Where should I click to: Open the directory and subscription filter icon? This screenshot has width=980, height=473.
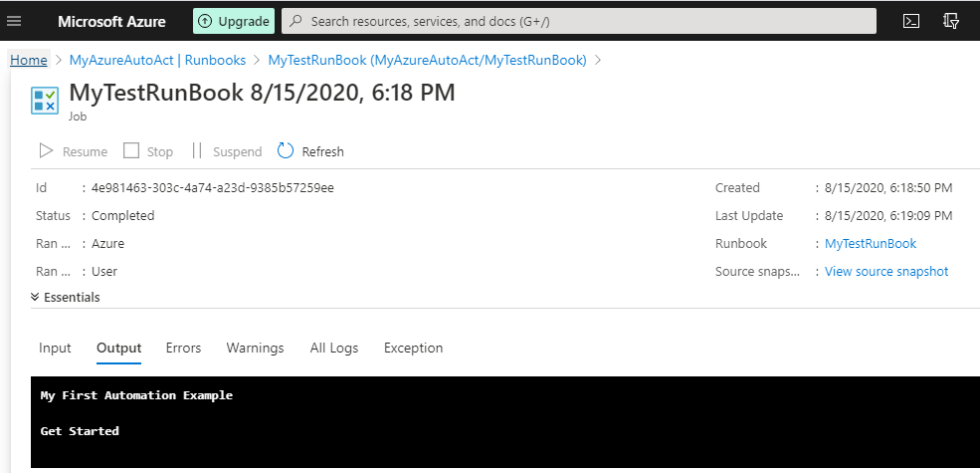point(951,21)
